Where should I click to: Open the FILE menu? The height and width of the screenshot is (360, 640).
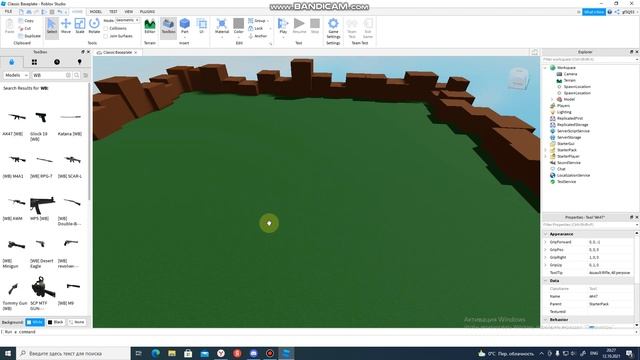8,11
